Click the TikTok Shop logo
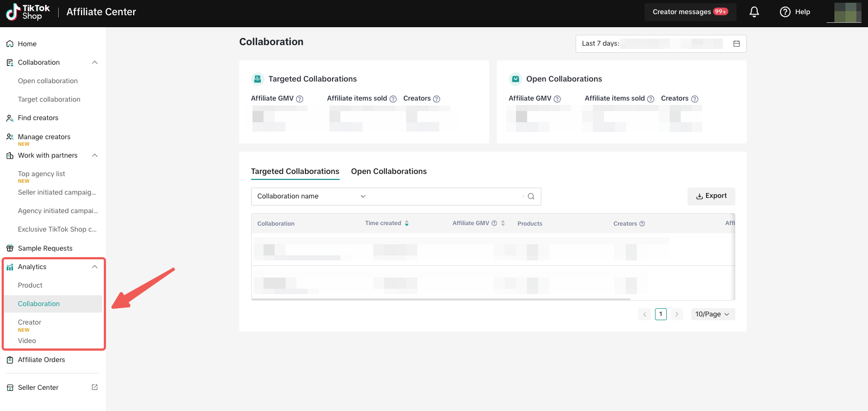The image size is (868, 411). (x=28, y=12)
